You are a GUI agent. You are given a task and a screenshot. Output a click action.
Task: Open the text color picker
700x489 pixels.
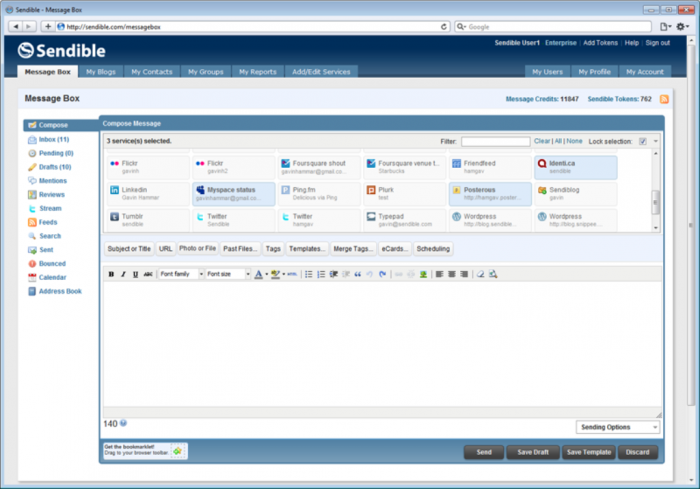(x=258, y=274)
